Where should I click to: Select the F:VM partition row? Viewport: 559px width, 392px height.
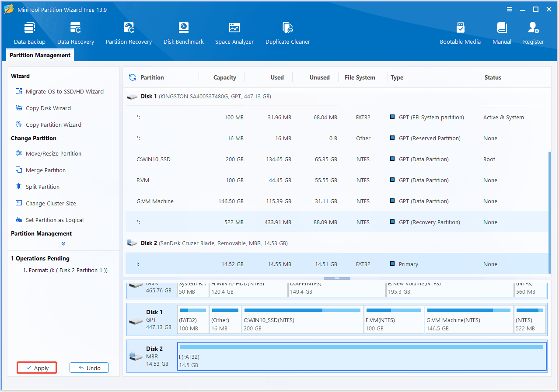[336, 180]
